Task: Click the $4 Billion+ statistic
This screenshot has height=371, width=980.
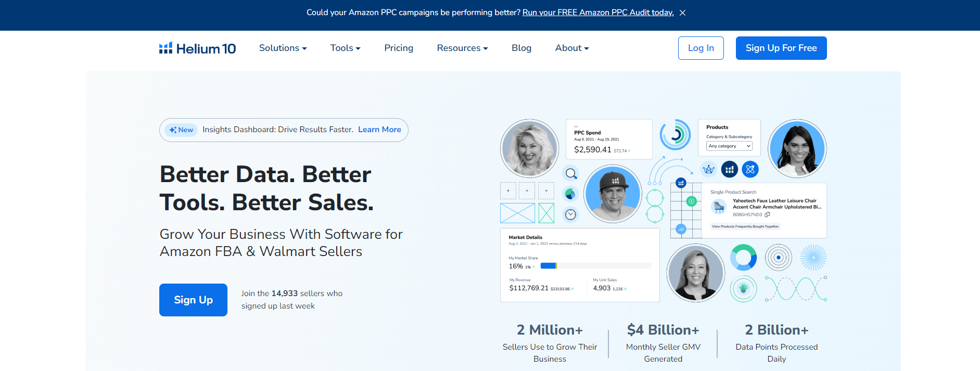Action: pos(663,330)
